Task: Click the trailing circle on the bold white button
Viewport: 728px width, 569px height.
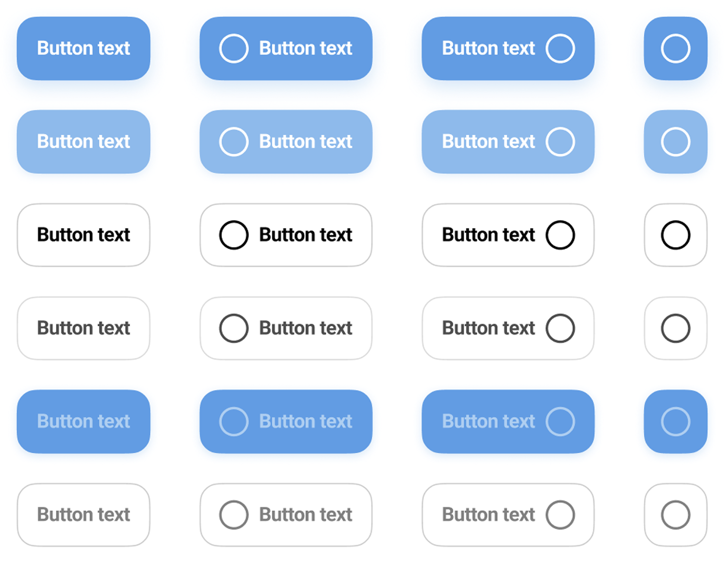Action: [x=561, y=235]
